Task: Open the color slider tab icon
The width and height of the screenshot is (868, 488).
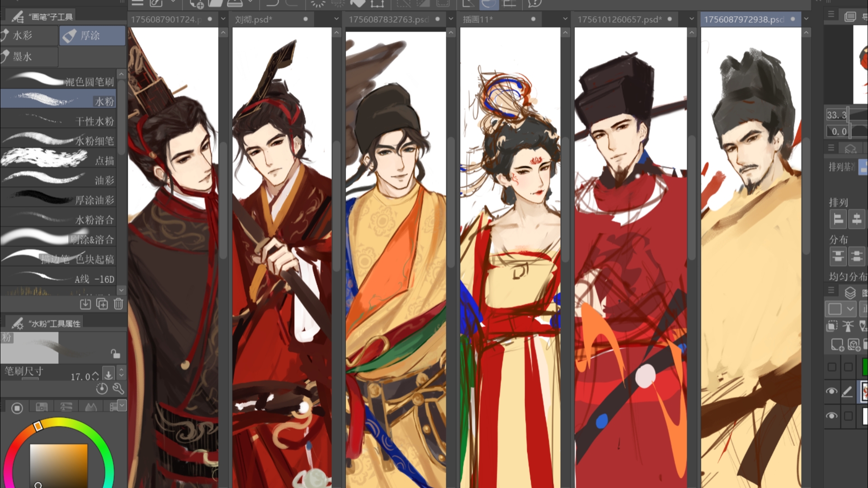Action: coord(66,407)
